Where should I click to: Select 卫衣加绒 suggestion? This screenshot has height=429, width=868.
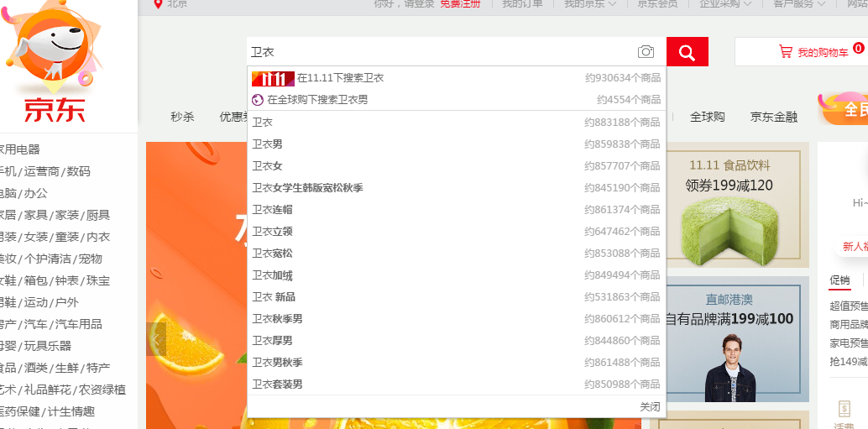click(x=457, y=275)
